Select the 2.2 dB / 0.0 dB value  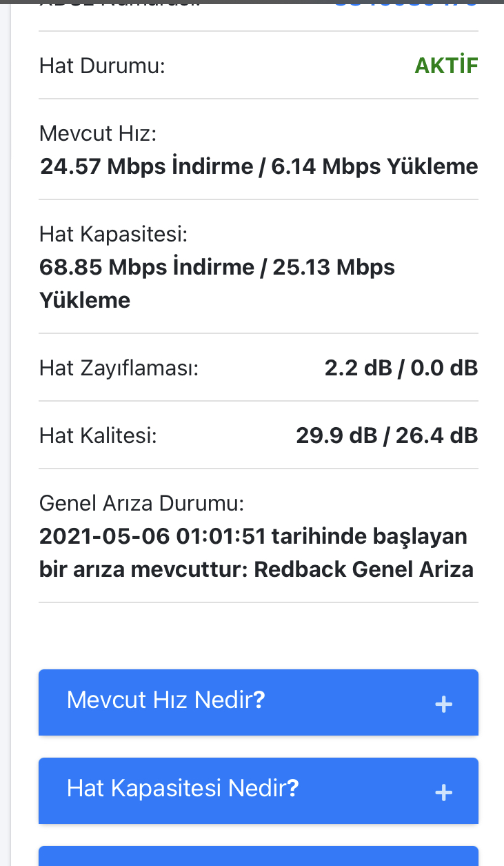click(x=401, y=368)
